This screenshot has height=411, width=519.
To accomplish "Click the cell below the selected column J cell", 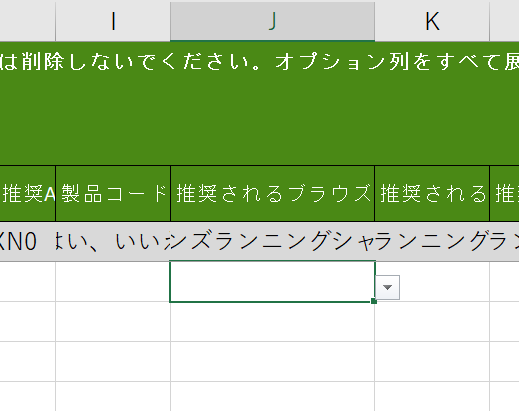I will 272,322.
